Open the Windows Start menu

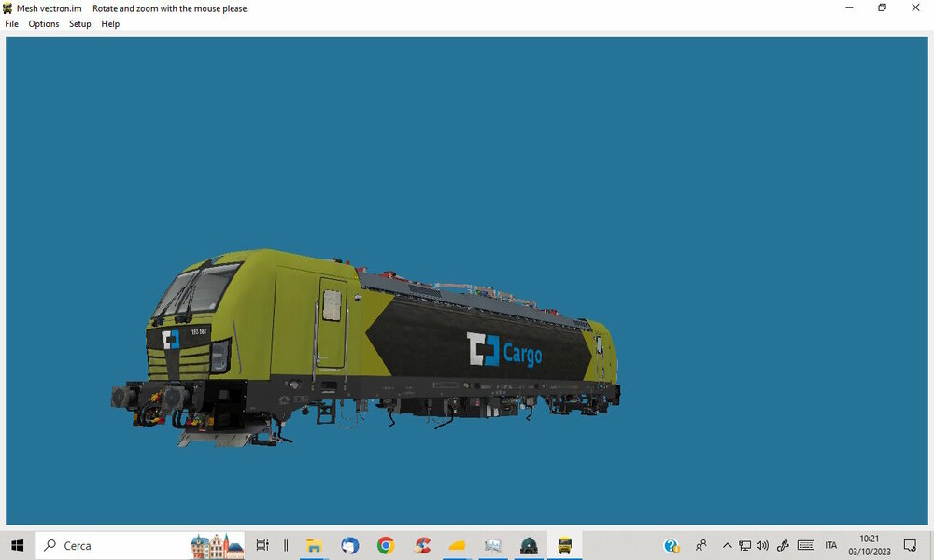[x=17, y=545]
